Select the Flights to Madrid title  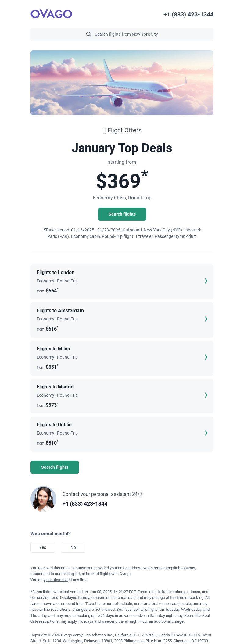point(55,387)
